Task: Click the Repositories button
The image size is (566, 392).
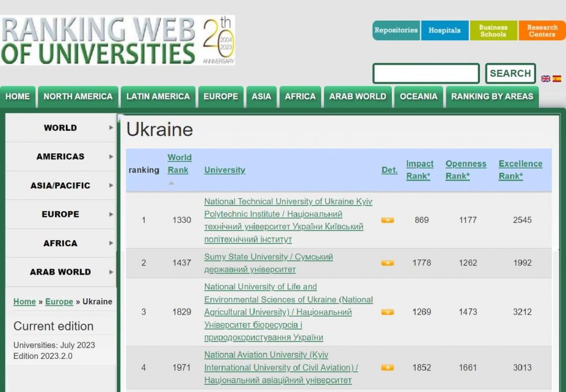Action: (396, 30)
